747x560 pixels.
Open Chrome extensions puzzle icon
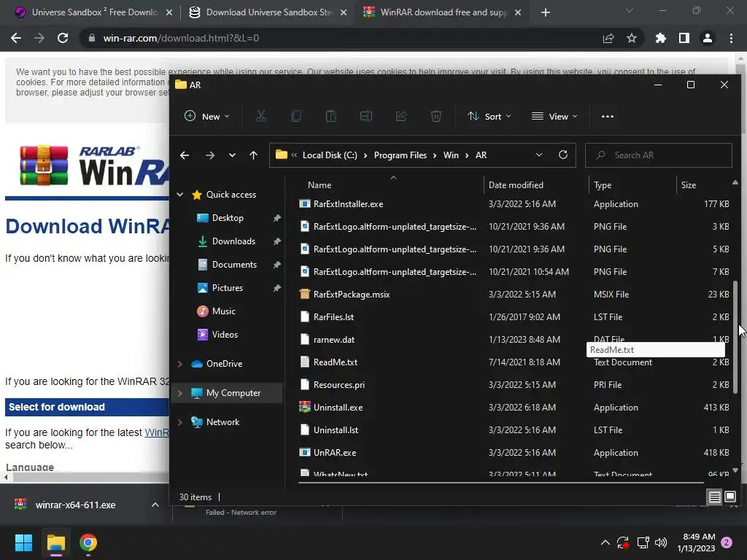coord(661,38)
